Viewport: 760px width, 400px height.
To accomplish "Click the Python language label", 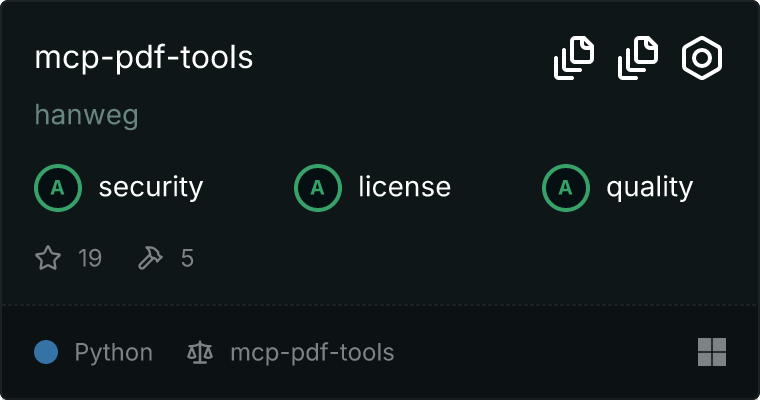I will pyautogui.click(x=113, y=352).
